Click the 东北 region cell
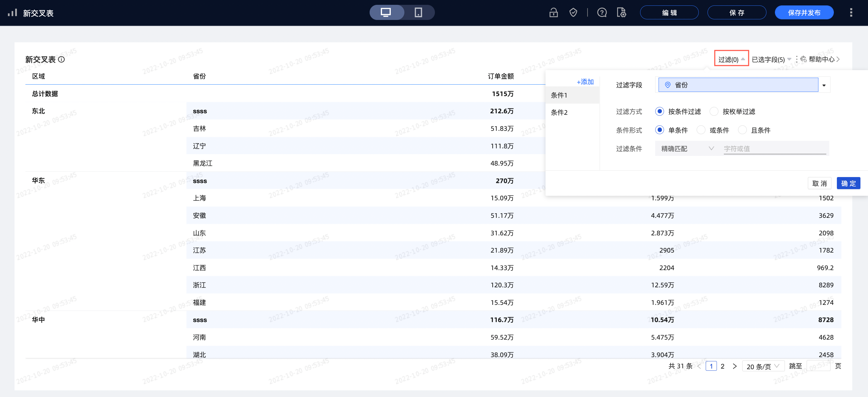 tap(38, 111)
